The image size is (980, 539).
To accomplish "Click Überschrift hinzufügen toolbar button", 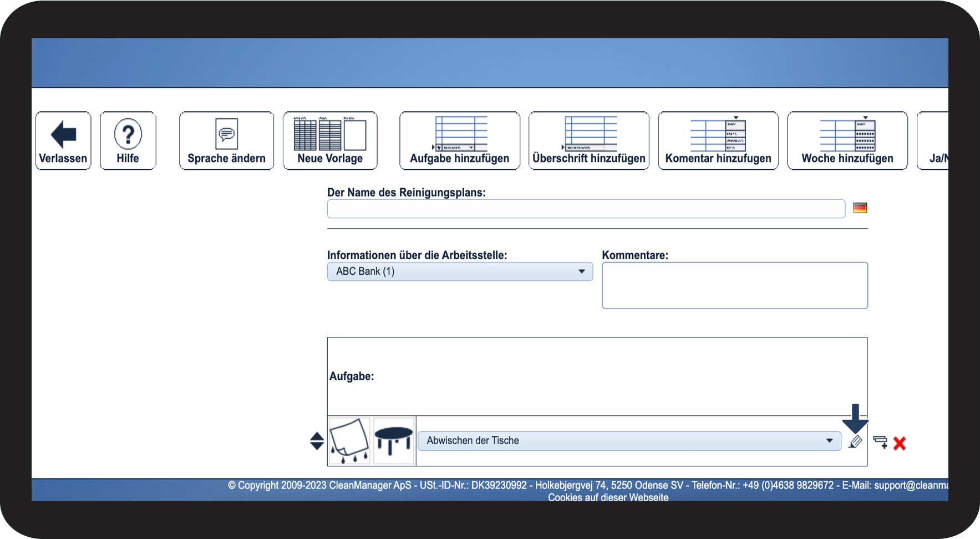I will [589, 140].
